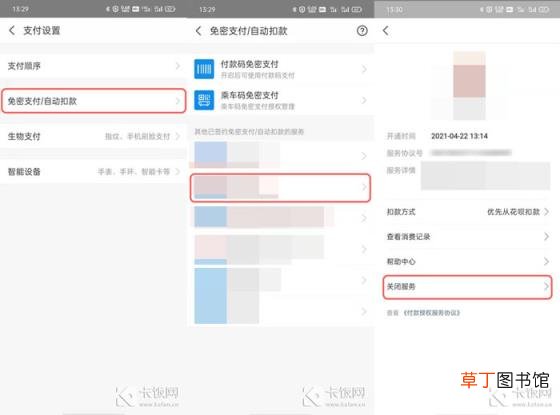Tap 乘车码免密支付 bus icon
Viewport: 560px width, 415px height.
pyautogui.click(x=204, y=100)
